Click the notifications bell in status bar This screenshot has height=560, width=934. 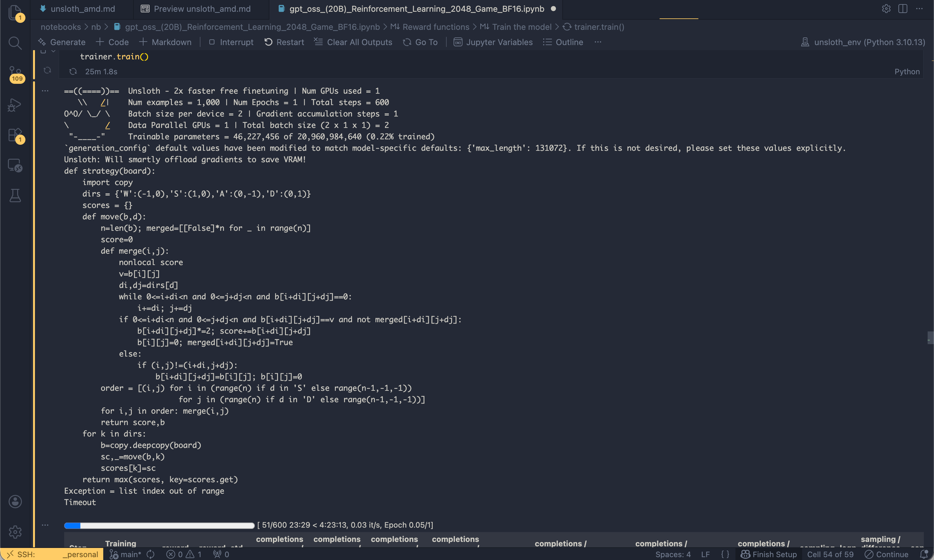[x=924, y=554]
